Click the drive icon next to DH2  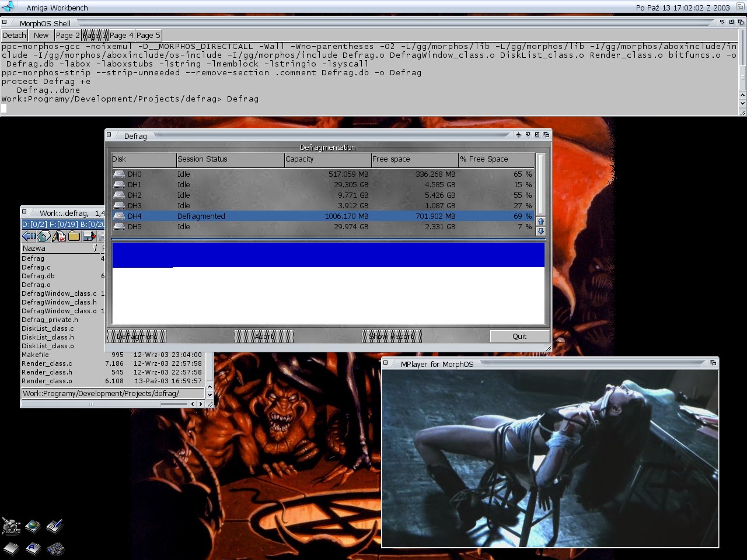(119, 195)
